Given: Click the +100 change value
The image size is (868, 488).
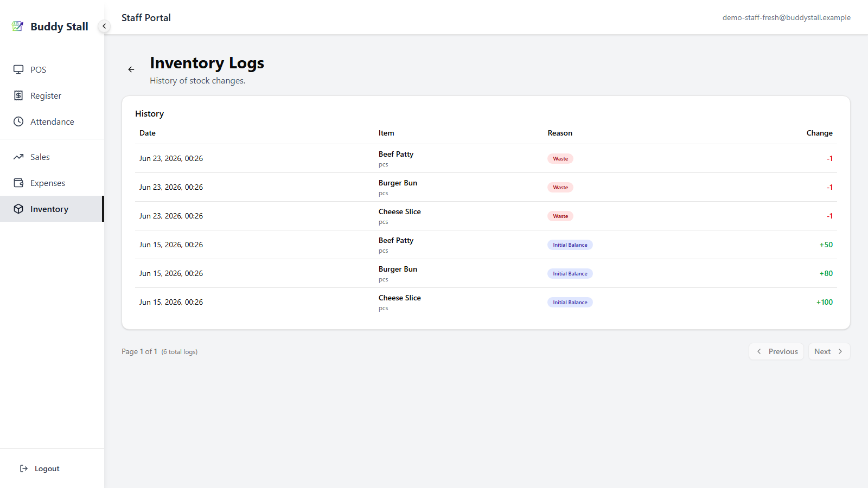Looking at the screenshot, I should [x=824, y=302].
